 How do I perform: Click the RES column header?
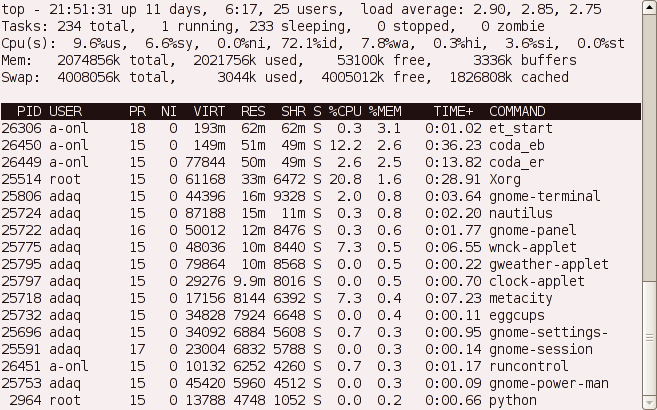(253, 111)
